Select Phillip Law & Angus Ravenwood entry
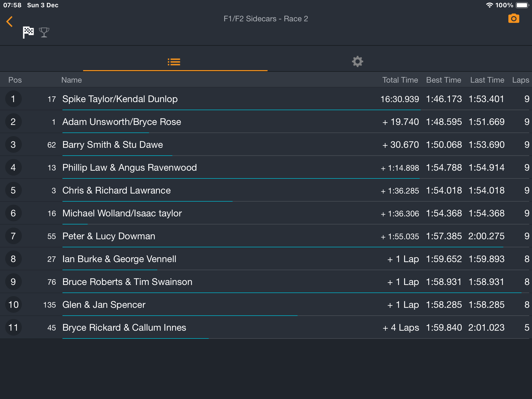Image resolution: width=532 pixels, height=399 pixels. coord(266,167)
